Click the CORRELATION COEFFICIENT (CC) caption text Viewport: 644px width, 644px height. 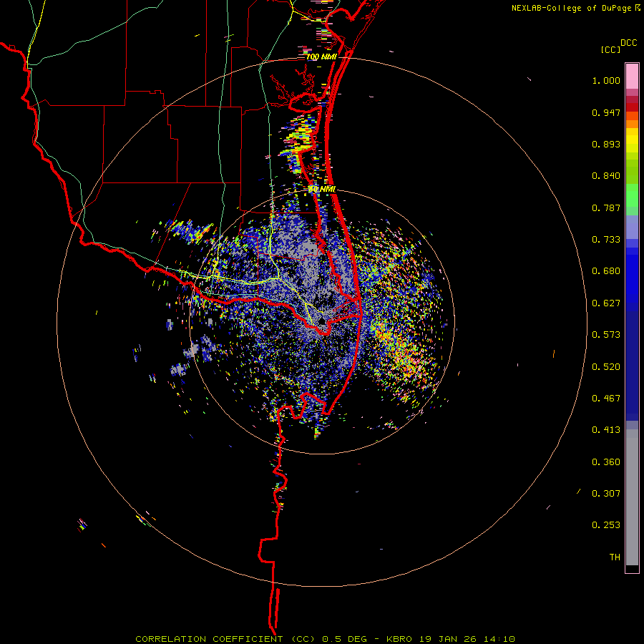(x=225, y=639)
